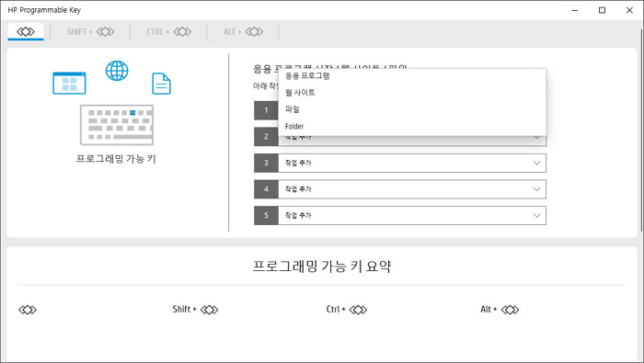The image size is (644, 363).
Task: Click the number 5 action label
Action: click(x=266, y=215)
